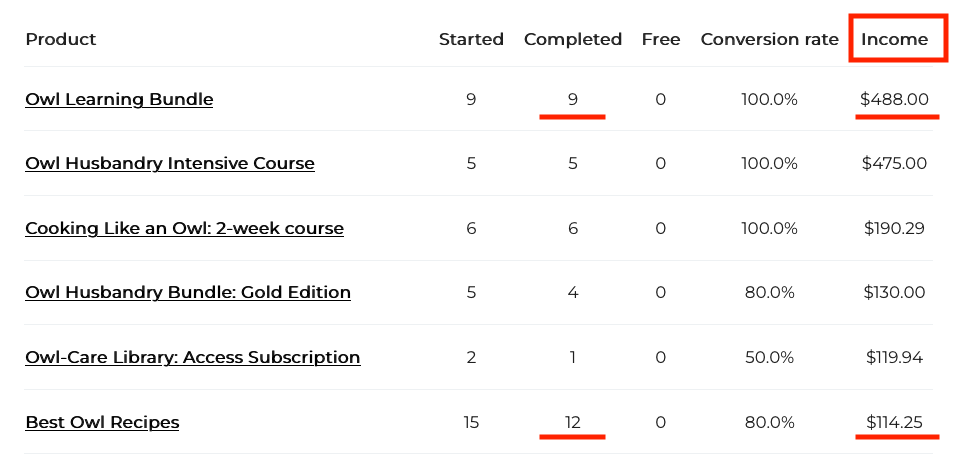The image size is (959, 466).
Task: Select the completed count 12 for Best Owl Recipes
Action: click(572, 423)
